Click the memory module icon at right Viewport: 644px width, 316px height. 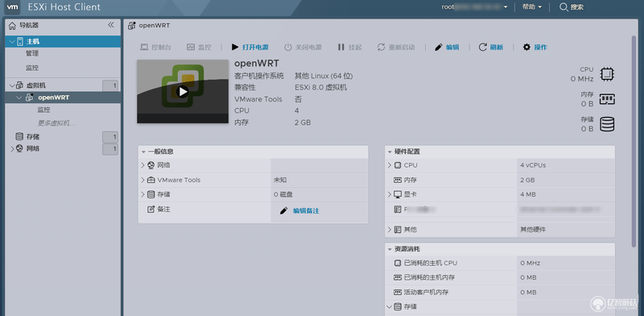pos(607,99)
